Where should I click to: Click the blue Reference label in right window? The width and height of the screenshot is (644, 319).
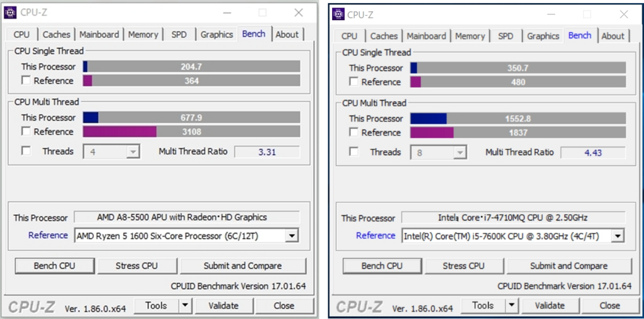point(375,235)
